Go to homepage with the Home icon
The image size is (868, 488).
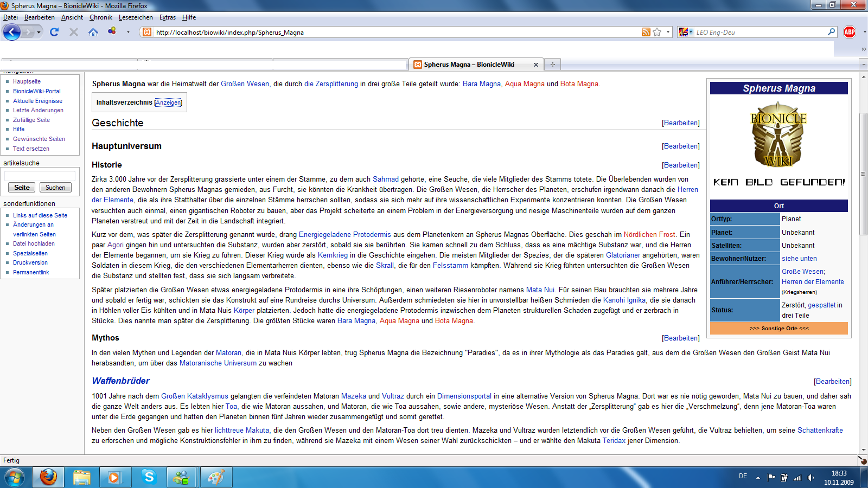[93, 32]
